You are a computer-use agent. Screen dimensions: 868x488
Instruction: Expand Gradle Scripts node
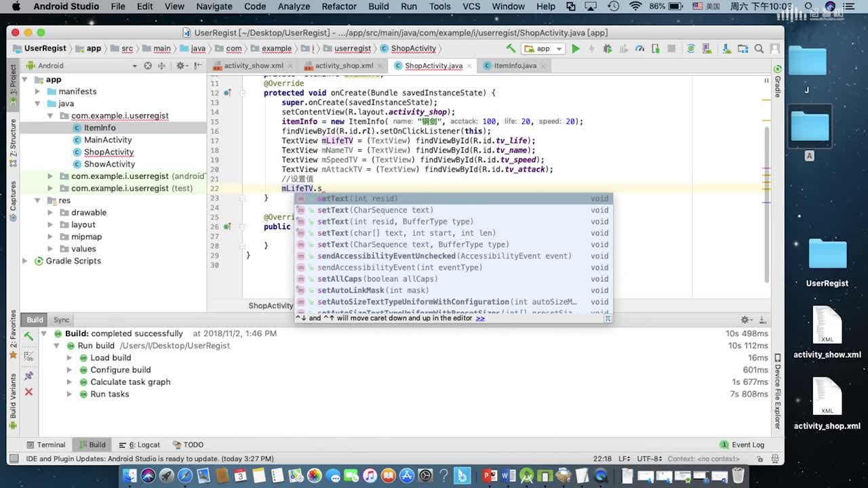click(x=25, y=261)
